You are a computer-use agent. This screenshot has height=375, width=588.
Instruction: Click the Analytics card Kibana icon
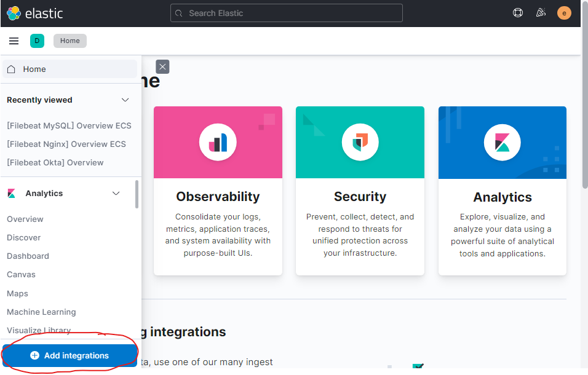coord(502,143)
